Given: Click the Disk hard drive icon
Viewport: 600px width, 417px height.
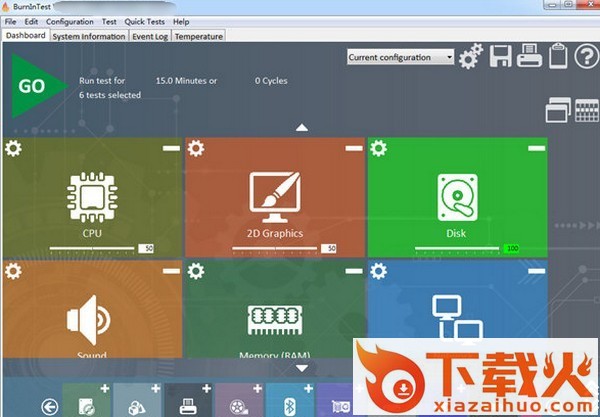Looking at the screenshot, I should [x=457, y=197].
